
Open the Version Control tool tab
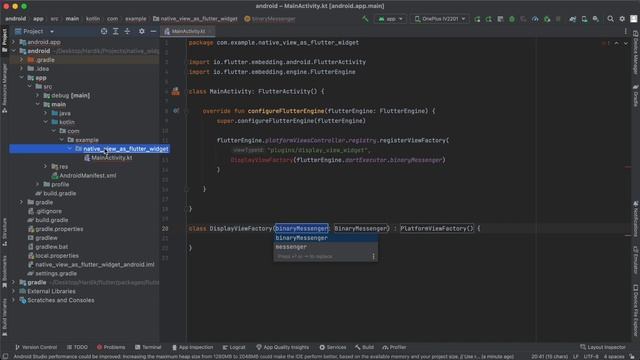pyautogui.click(x=36, y=347)
